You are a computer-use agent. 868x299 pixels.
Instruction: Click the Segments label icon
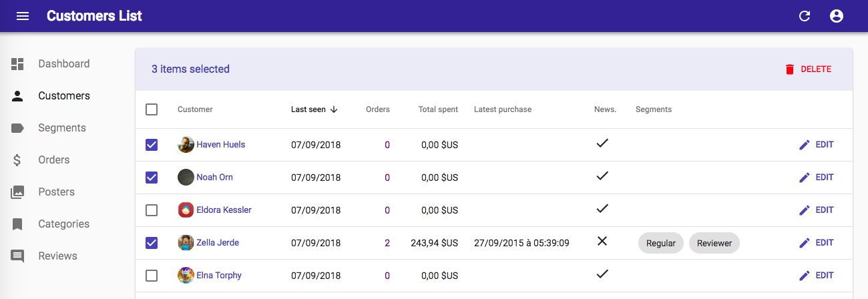pos(17,128)
